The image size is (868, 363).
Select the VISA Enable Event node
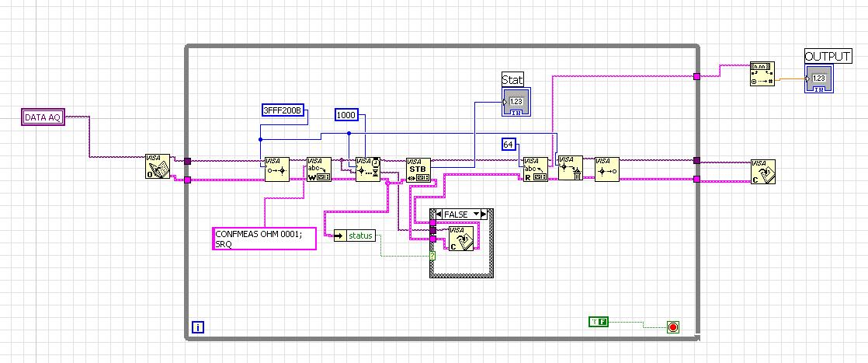coord(277,169)
